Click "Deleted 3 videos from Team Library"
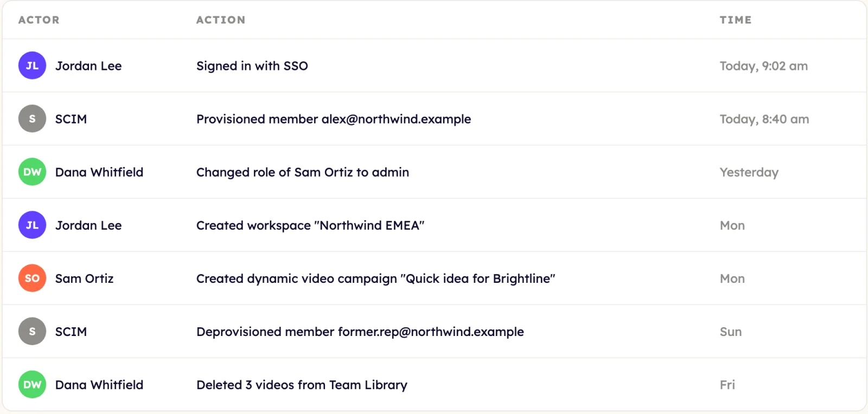This screenshot has height=414, width=868. pos(302,384)
